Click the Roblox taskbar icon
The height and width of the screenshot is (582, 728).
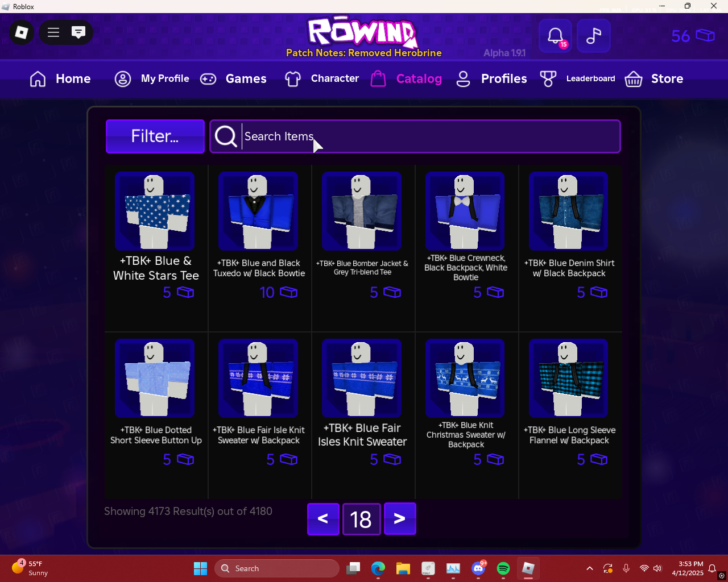528,568
